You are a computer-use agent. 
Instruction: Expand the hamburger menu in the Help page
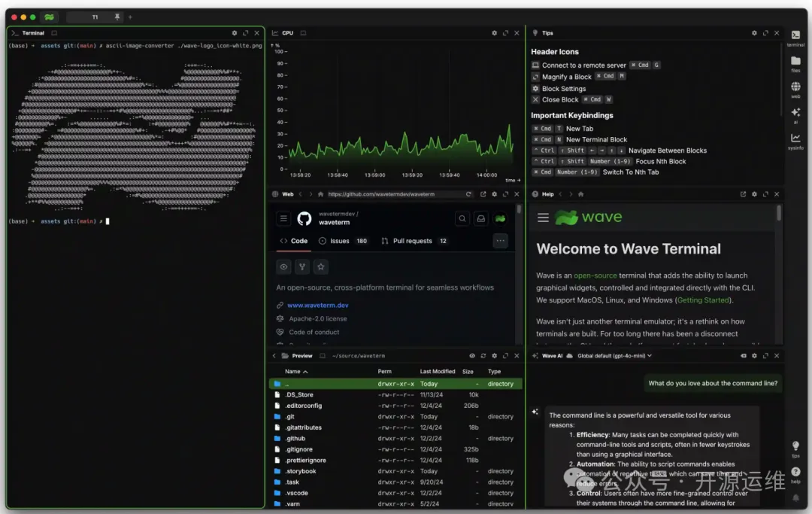(543, 218)
